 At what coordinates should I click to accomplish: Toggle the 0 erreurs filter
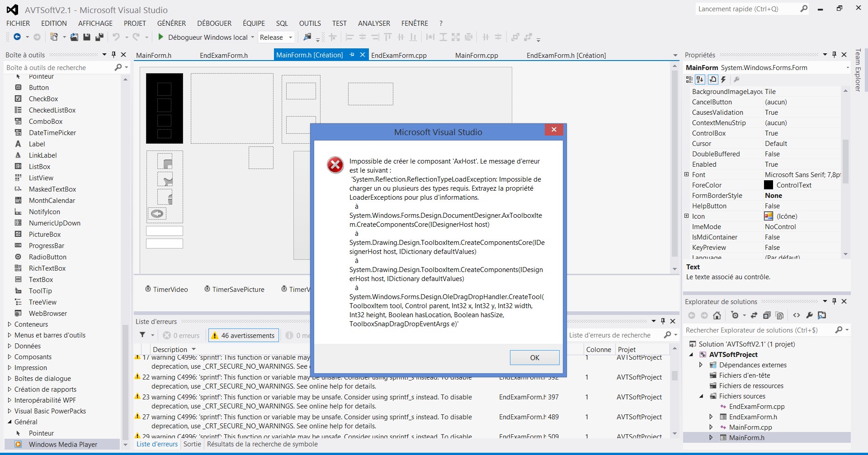tap(181, 335)
